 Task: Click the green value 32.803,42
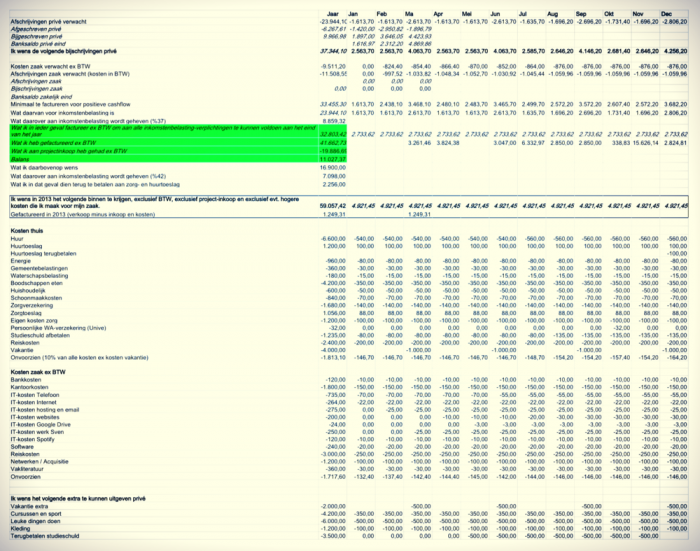(x=333, y=134)
